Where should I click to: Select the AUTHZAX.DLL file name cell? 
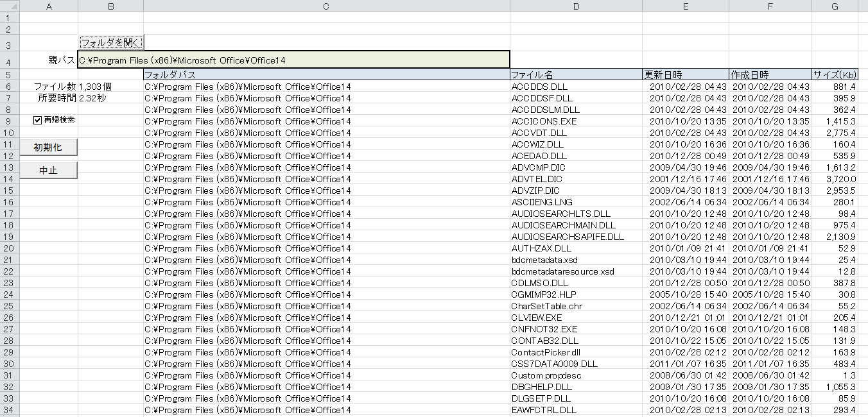tap(576, 248)
